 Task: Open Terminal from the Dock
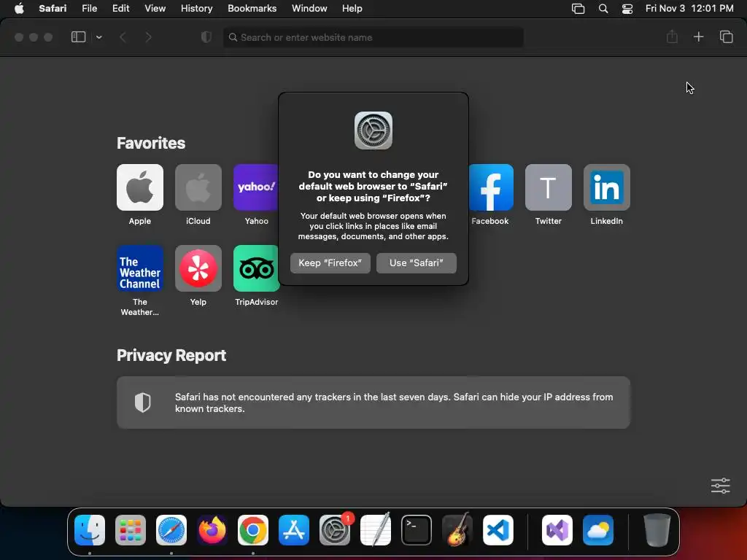pos(417,530)
